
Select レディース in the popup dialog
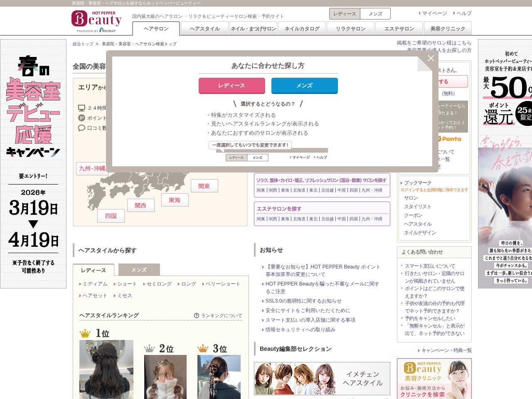(x=232, y=86)
